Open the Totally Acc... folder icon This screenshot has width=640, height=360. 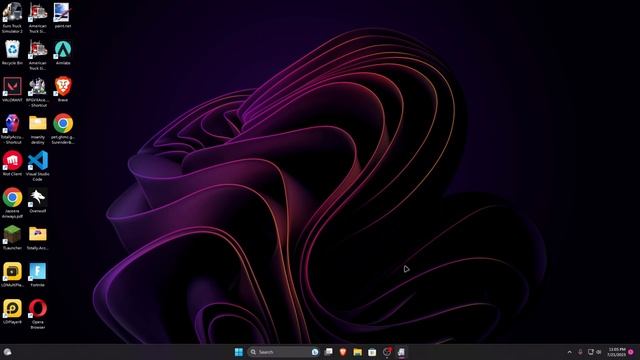(x=38, y=238)
